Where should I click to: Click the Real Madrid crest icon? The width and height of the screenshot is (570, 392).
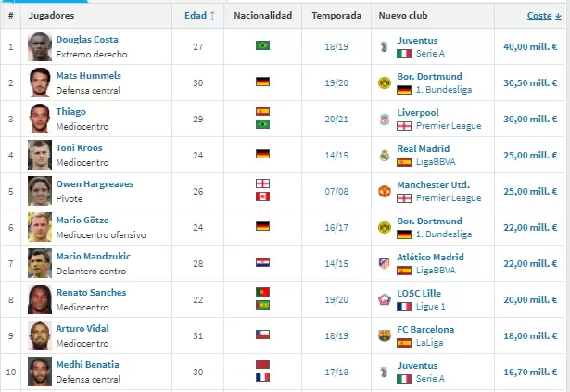[x=384, y=155]
